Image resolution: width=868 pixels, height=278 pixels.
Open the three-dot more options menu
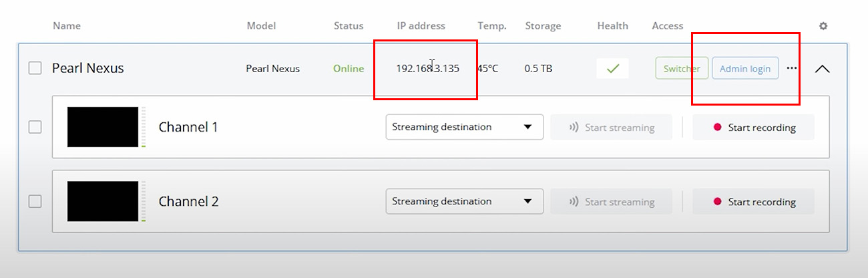click(x=792, y=68)
